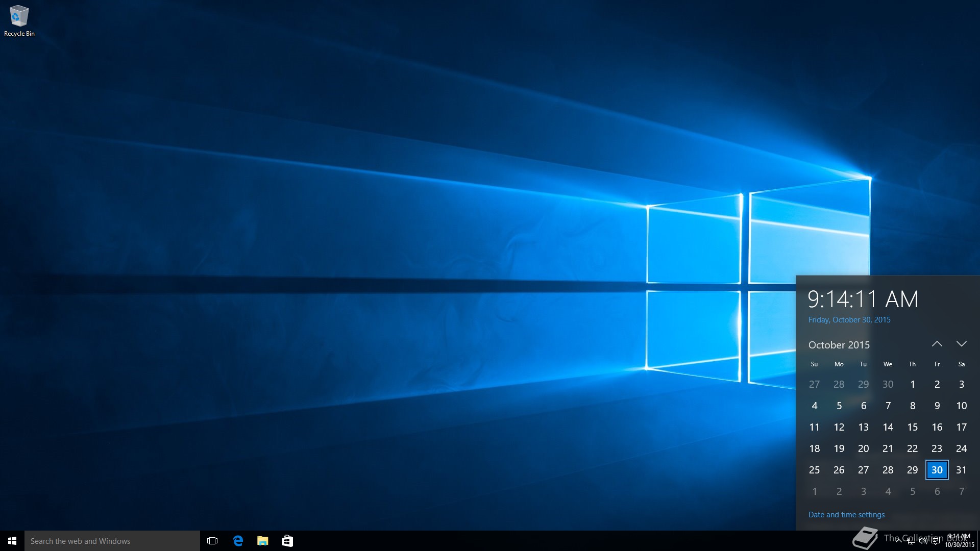Image resolution: width=980 pixels, height=551 pixels.
Task: Select grayed-out November 7 in the calendar
Action: coord(962,491)
